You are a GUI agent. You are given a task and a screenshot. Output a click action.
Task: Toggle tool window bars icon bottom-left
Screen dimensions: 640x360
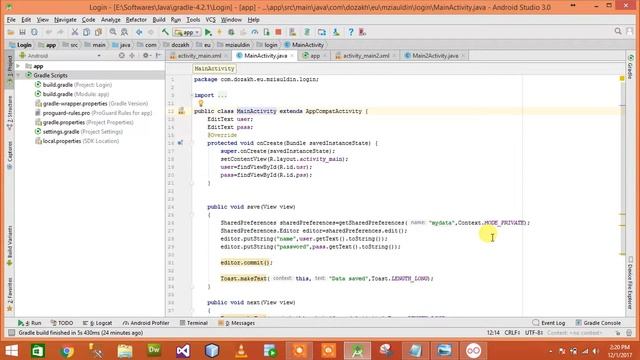tap(11, 333)
